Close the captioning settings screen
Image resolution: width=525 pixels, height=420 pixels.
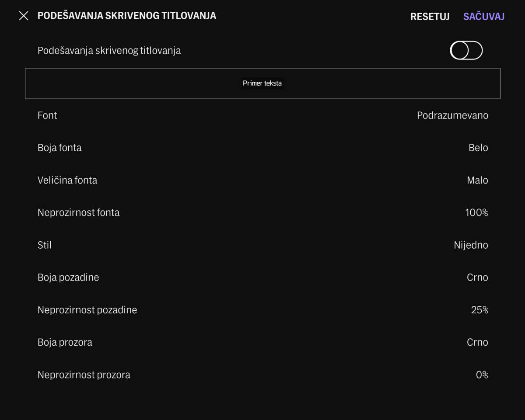click(x=24, y=16)
